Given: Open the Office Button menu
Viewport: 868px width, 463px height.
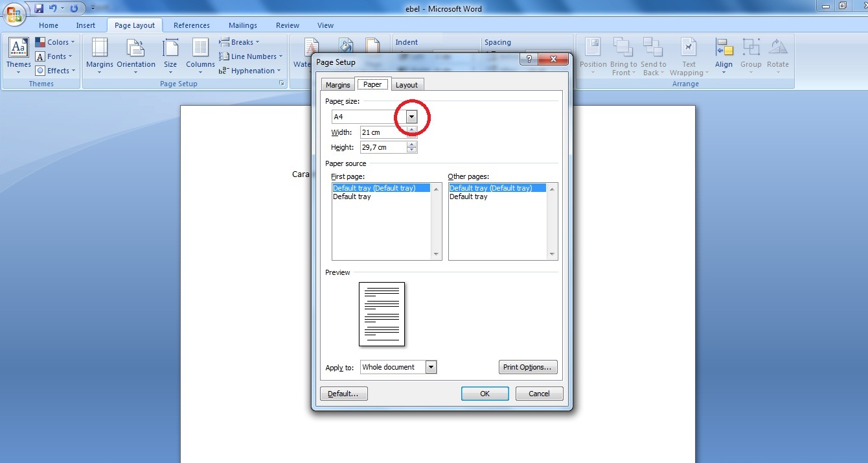Looking at the screenshot, I should 13,13.
